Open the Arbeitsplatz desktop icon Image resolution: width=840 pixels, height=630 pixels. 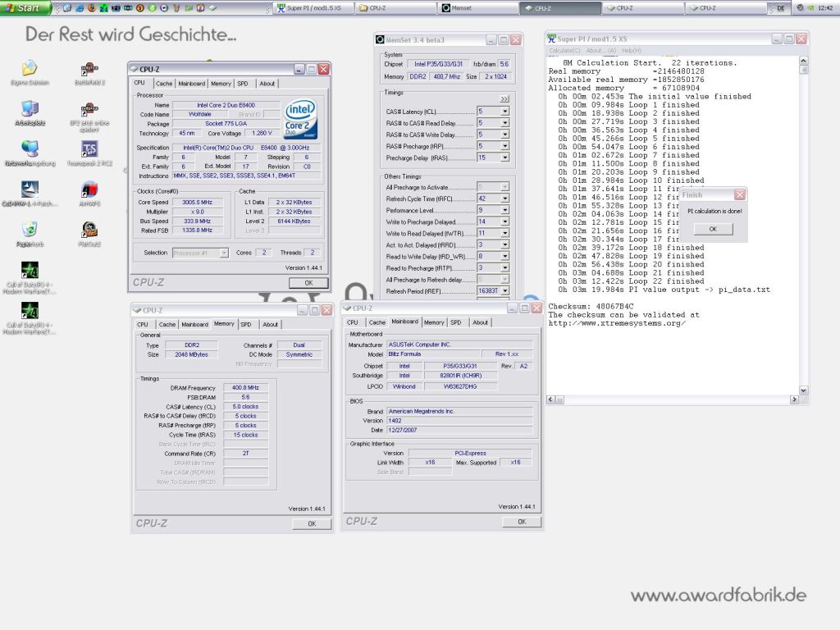(30, 108)
